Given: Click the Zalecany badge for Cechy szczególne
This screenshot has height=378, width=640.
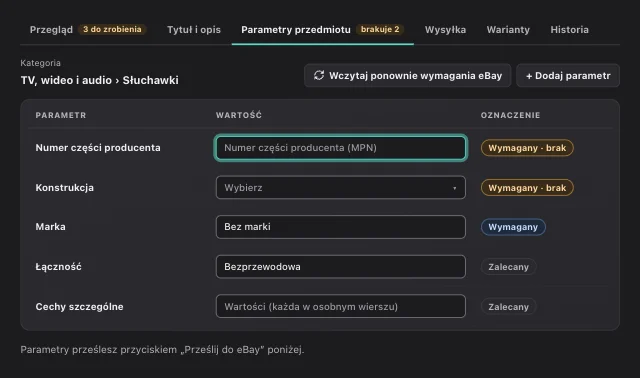Looking at the screenshot, I should 509,307.
